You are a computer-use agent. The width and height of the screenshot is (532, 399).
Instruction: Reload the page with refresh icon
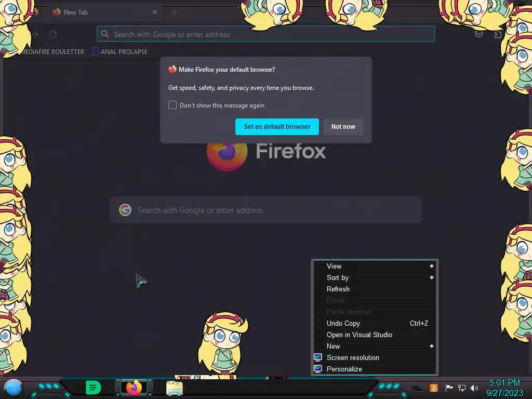53,34
